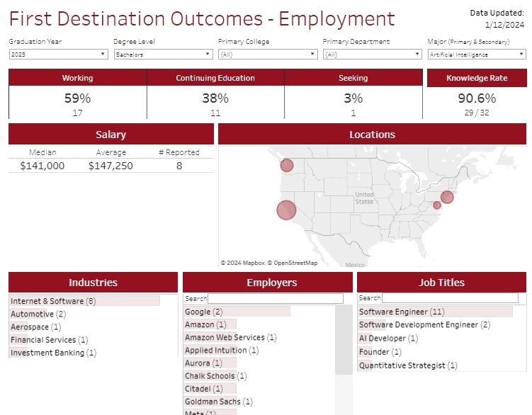Select the Internet & Software (8) industry

pyautogui.click(x=84, y=301)
